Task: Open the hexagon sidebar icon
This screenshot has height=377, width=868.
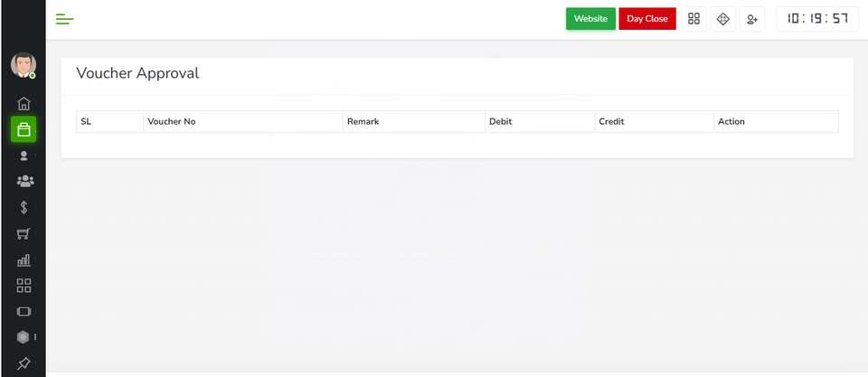Action: pyautogui.click(x=23, y=337)
